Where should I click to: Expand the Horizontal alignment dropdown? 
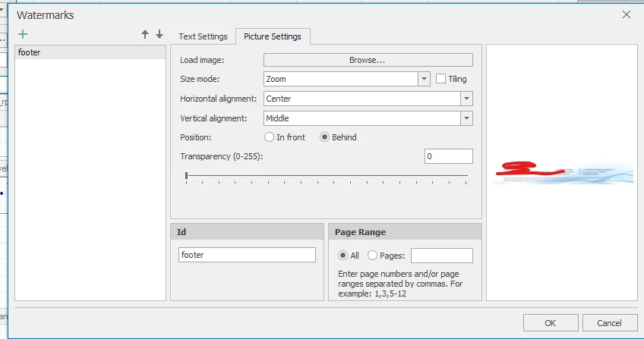point(466,99)
